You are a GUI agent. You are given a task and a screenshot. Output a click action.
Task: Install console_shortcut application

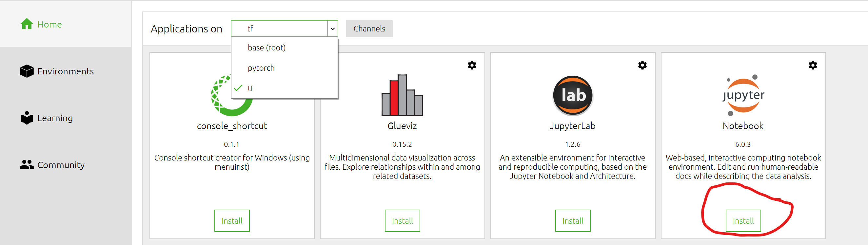[x=232, y=221]
